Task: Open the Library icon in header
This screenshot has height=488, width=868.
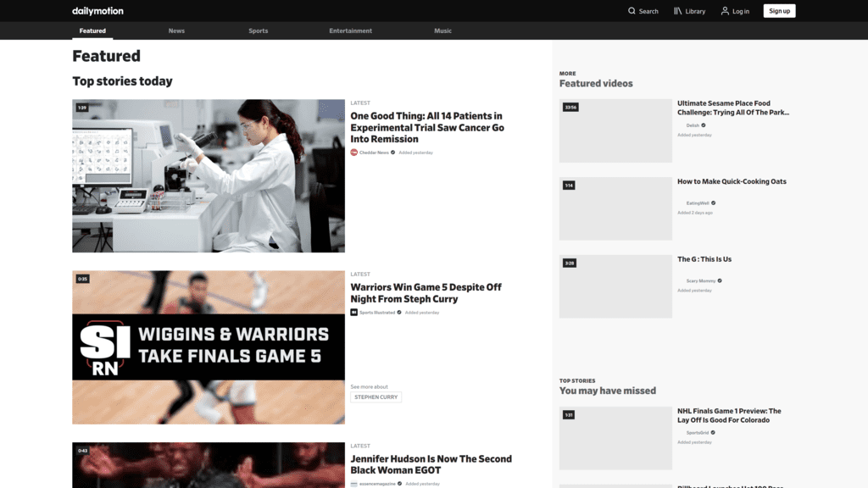Action: tap(677, 11)
